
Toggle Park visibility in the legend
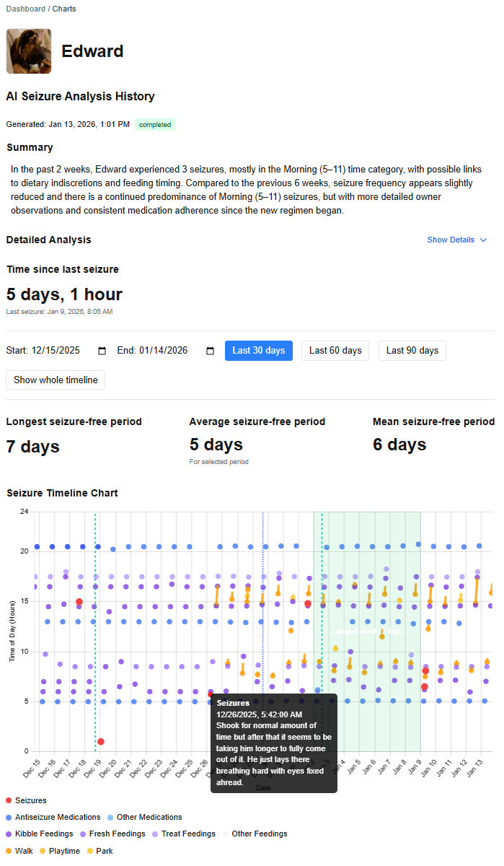point(89,850)
